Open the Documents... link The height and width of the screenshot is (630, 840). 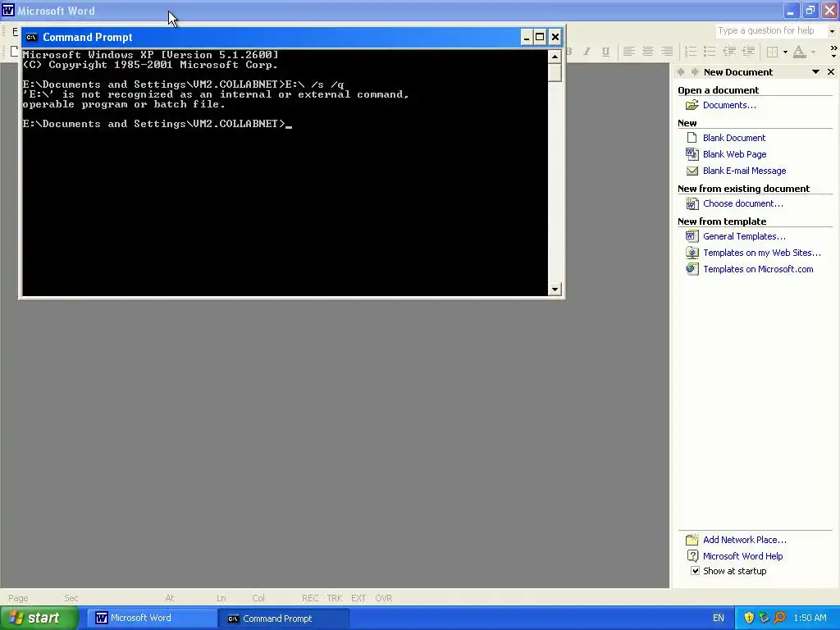(729, 105)
